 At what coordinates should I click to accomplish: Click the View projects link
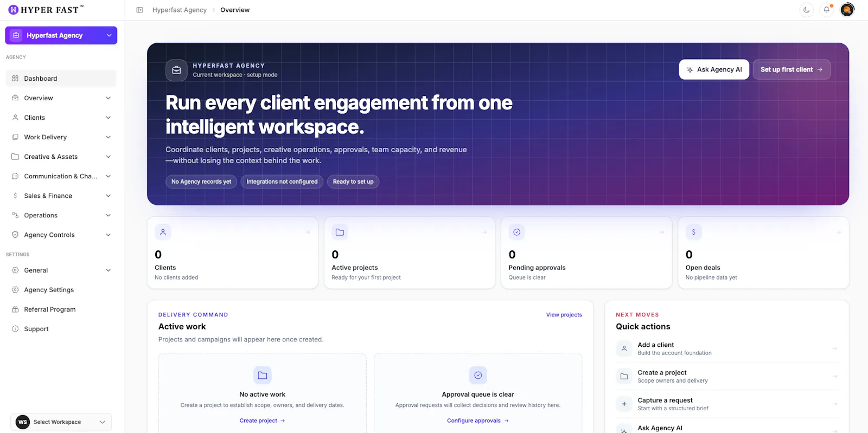click(x=564, y=315)
